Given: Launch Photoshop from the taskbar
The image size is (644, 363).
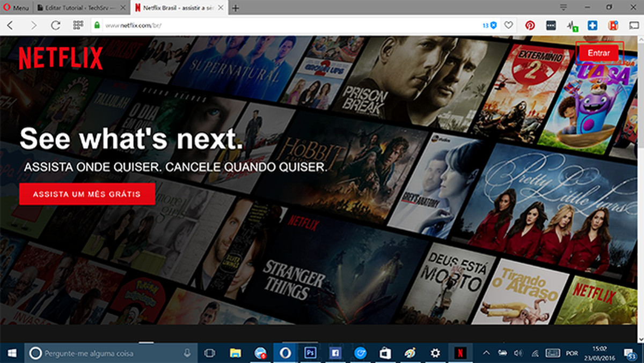Looking at the screenshot, I should click(310, 353).
